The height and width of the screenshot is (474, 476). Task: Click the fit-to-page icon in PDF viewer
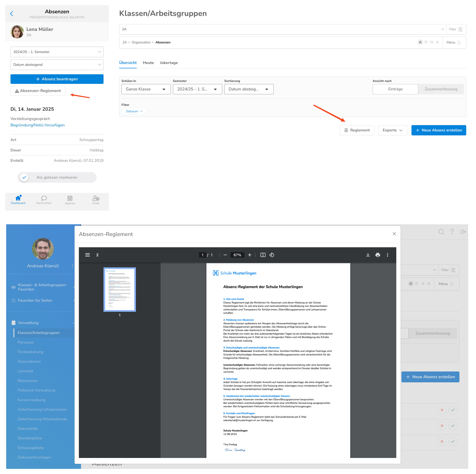point(263,255)
